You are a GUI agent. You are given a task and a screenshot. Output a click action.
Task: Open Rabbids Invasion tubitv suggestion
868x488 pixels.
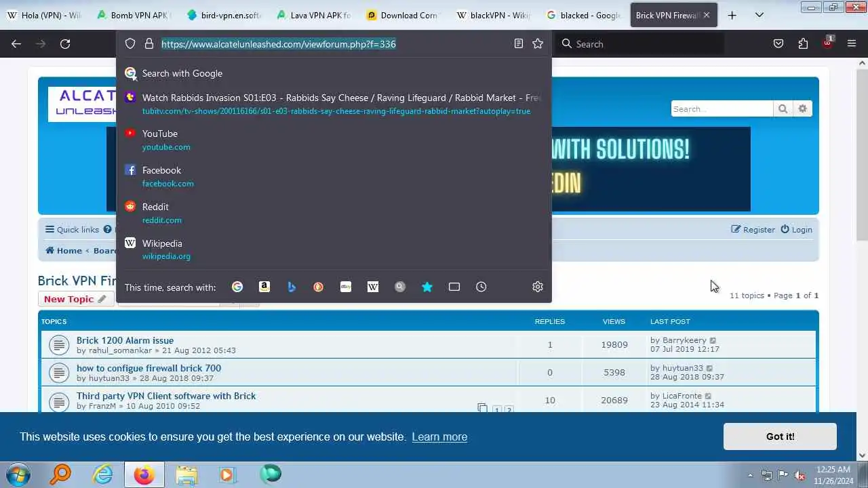(334, 104)
